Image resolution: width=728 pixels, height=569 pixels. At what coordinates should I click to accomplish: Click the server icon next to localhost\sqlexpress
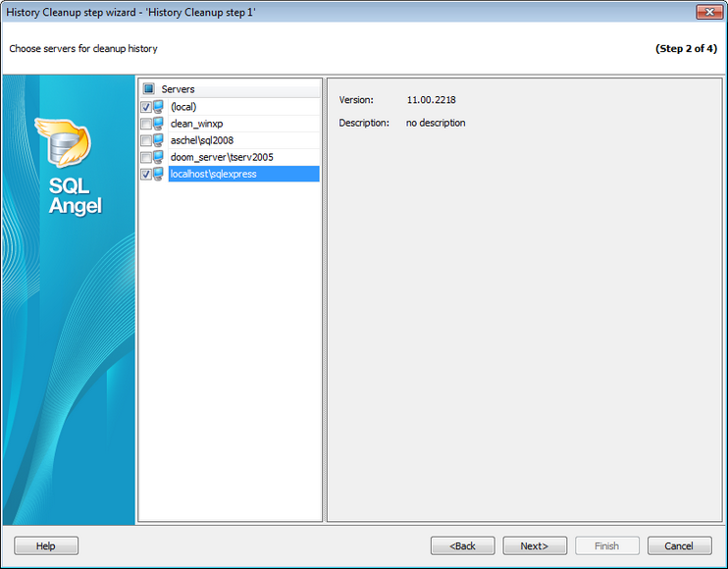[158, 174]
